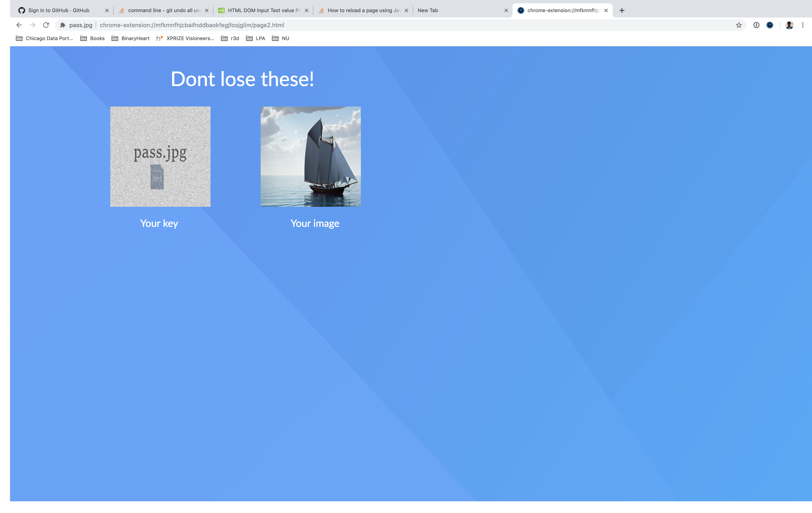Screen dimensions: 812x513
Task: Click the blue extension icon near profile avatar
Action: [770, 25]
